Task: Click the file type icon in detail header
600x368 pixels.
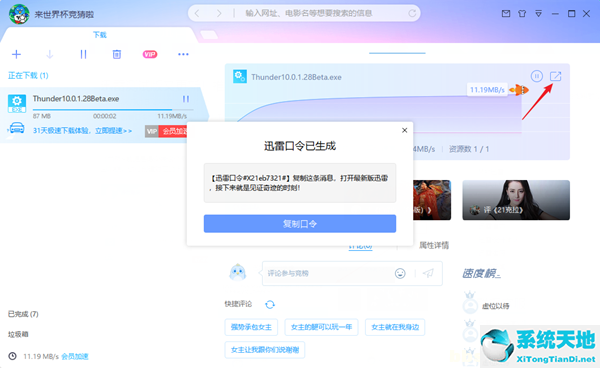Action: coord(240,77)
